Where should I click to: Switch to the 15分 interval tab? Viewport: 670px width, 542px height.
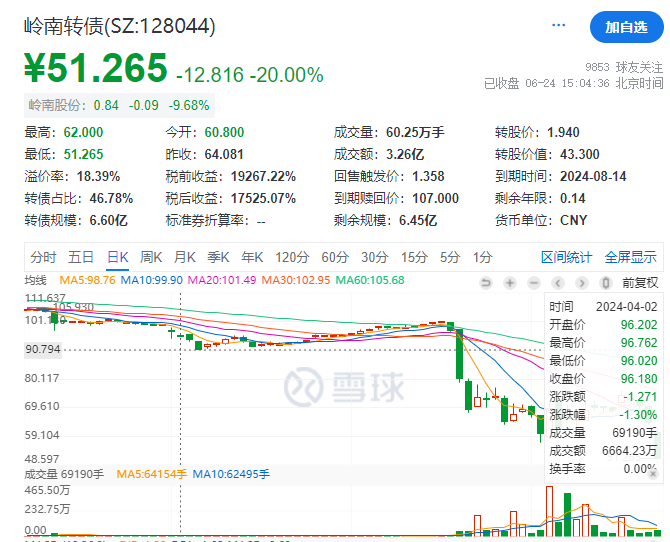coord(414,257)
